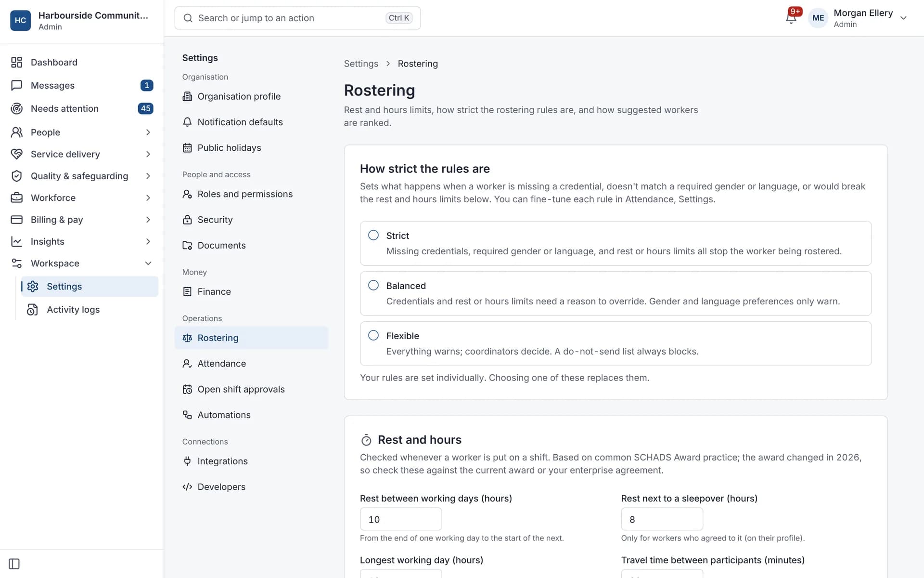Edit Rest next to a sleepover field
This screenshot has width=924, height=578.
(662, 519)
